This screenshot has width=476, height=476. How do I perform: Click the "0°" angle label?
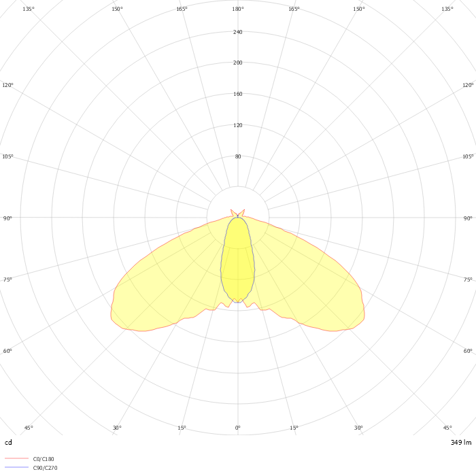238,428
